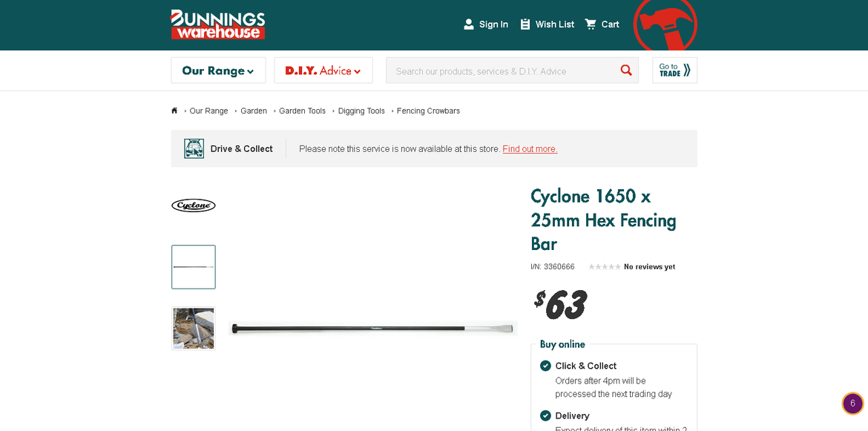
Task: Click the home icon in the breadcrumb
Action: tap(174, 110)
